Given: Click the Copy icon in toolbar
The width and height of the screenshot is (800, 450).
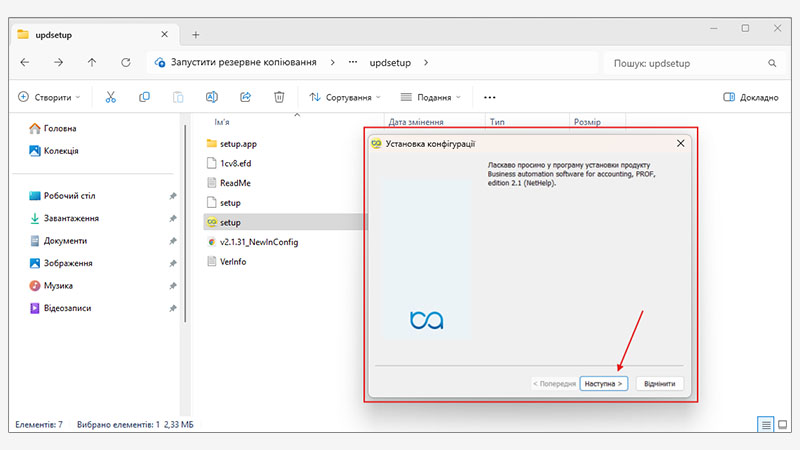Looking at the screenshot, I should coord(145,97).
